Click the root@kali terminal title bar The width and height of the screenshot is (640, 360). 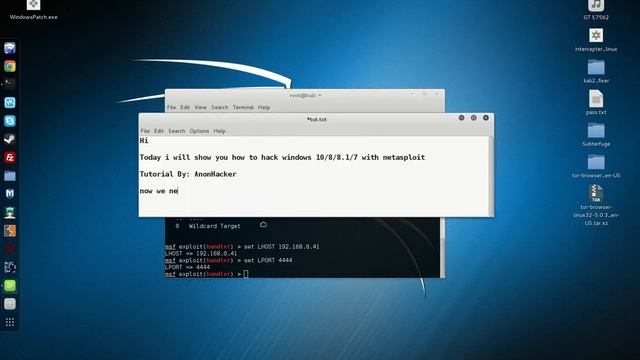click(305, 95)
